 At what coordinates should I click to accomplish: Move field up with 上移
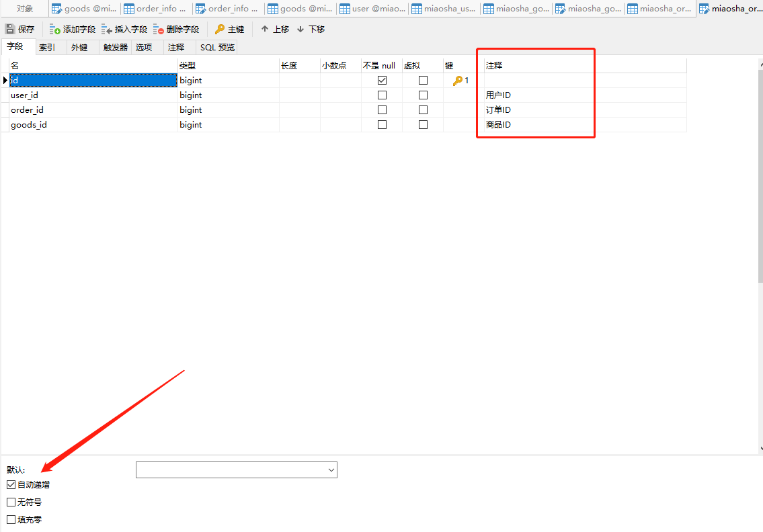click(x=275, y=29)
